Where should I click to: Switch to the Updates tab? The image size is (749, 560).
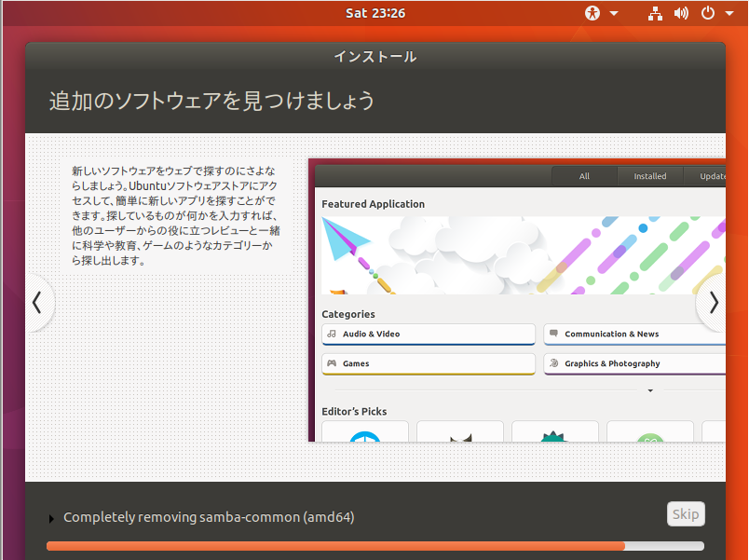pos(704,176)
